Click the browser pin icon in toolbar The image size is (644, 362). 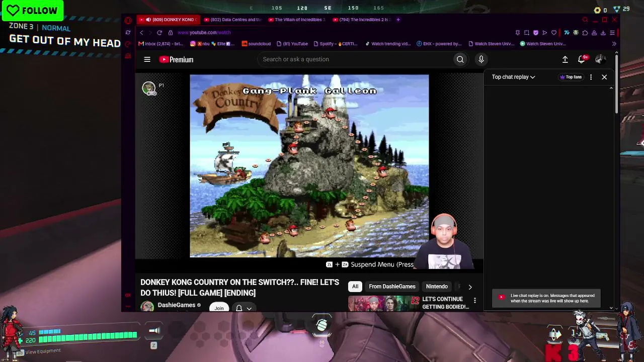point(518,33)
